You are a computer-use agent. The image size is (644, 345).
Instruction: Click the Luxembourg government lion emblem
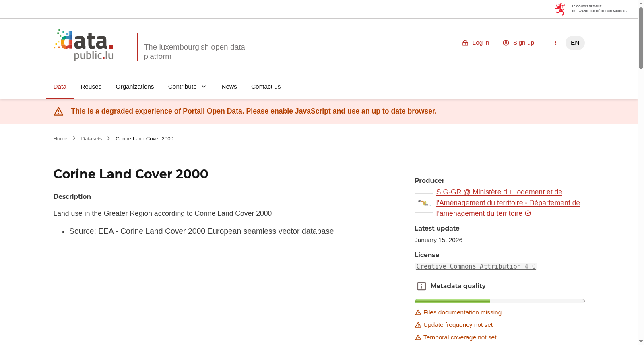pyautogui.click(x=560, y=9)
